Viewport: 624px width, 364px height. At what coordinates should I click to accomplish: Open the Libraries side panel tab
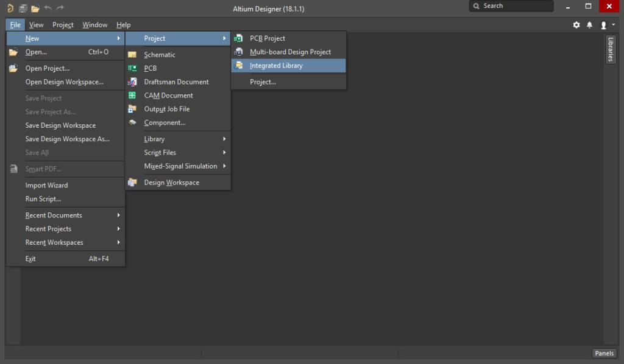[x=610, y=49]
